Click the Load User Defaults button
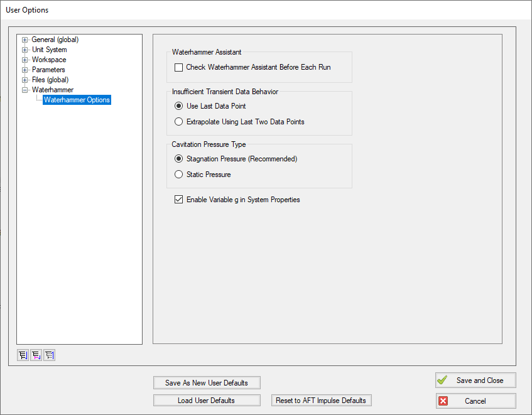Screen dimensions: 532x415 [207, 401]
